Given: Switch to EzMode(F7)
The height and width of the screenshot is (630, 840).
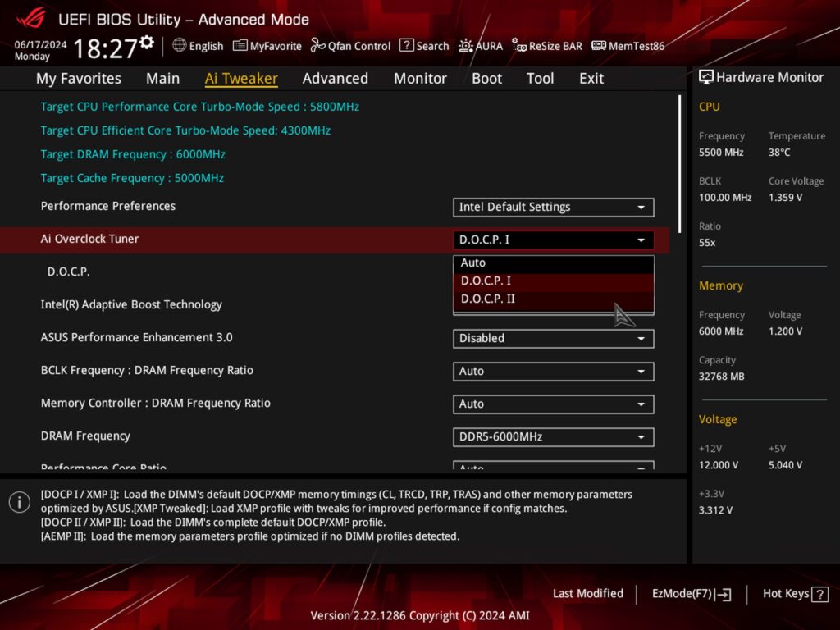Looking at the screenshot, I should (691, 594).
